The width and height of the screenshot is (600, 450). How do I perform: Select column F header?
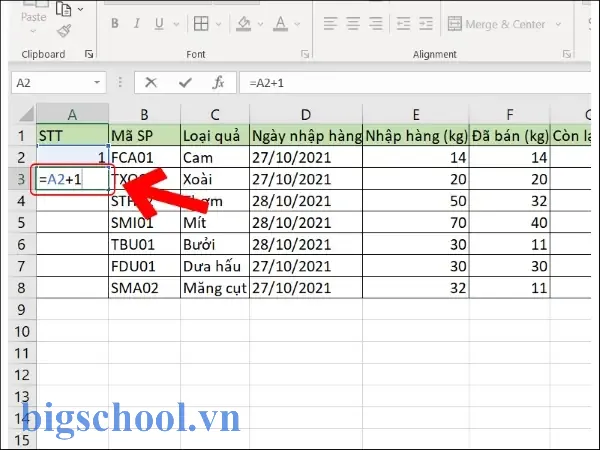[x=510, y=114]
